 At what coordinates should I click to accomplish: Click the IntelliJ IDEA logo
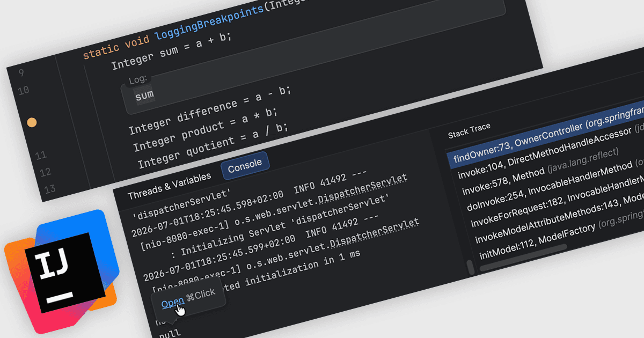[61, 271]
